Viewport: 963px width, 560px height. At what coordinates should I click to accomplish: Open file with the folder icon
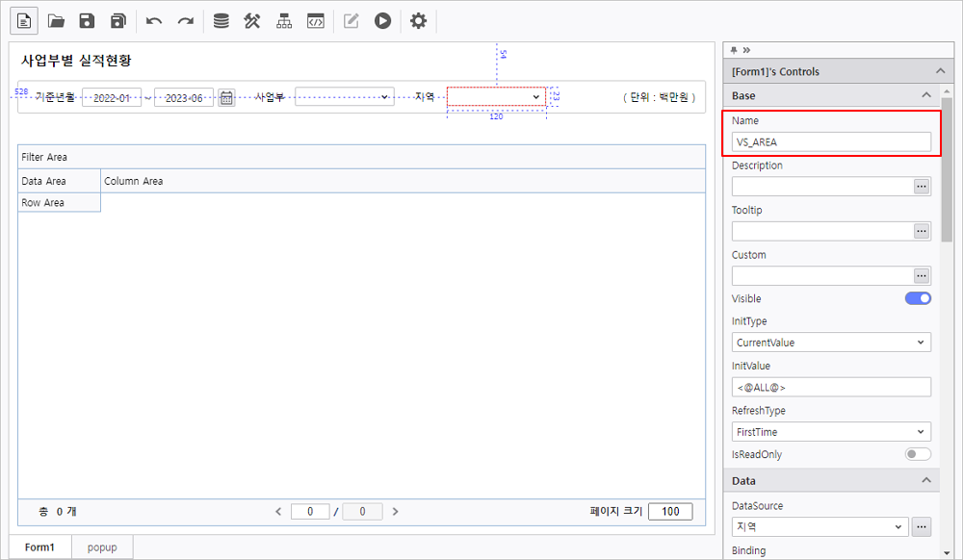coord(56,21)
